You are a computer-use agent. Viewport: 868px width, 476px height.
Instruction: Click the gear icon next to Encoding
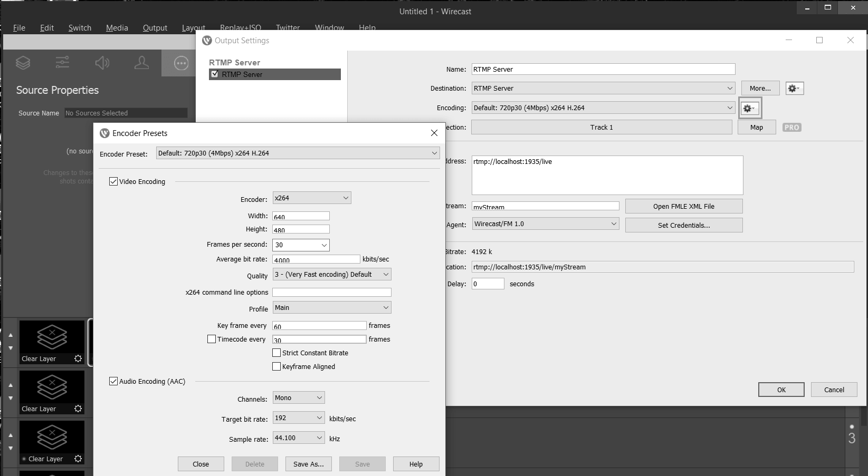749,108
